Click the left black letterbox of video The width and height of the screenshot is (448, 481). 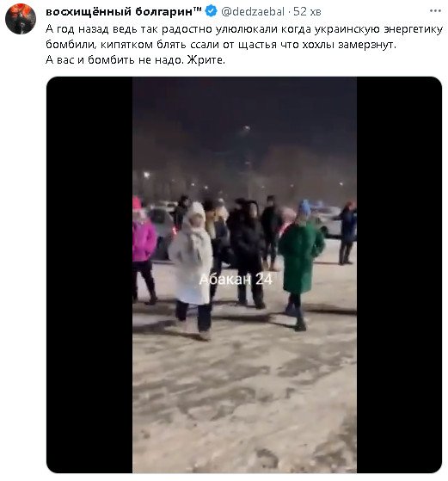pyautogui.click(x=89, y=274)
